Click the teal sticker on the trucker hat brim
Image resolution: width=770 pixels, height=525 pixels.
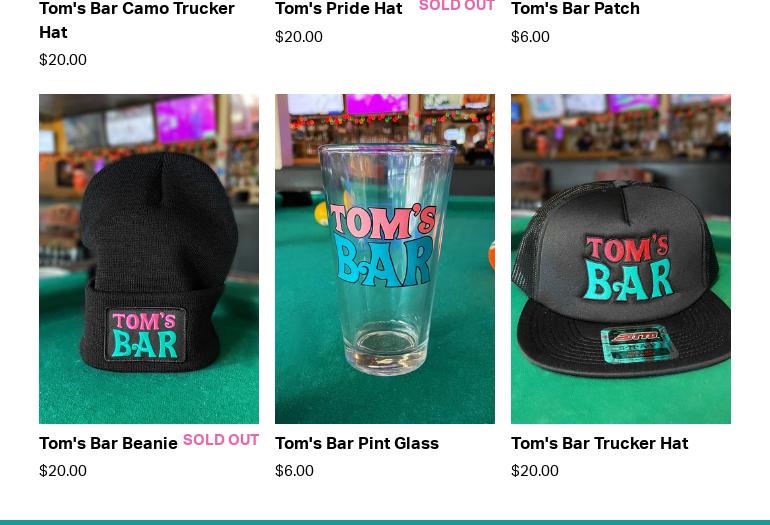click(637, 344)
